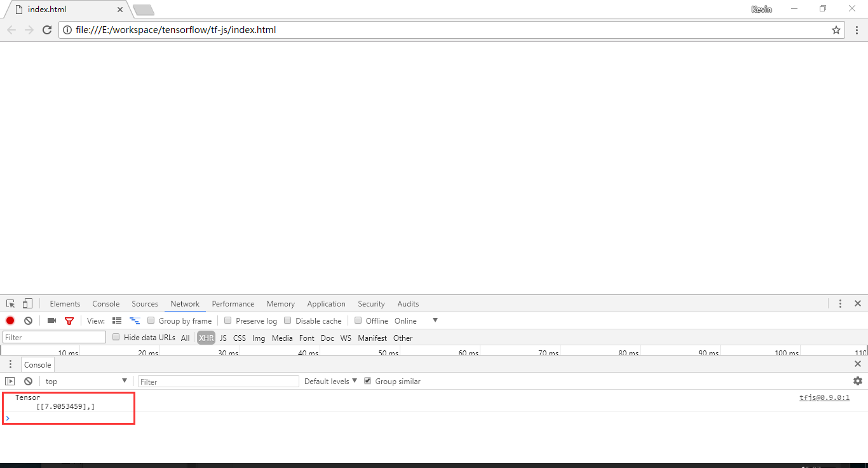Open the Default levels dropdown

coord(330,382)
